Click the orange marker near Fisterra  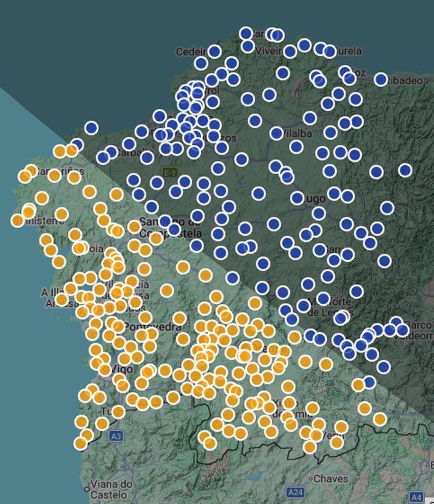point(16,221)
